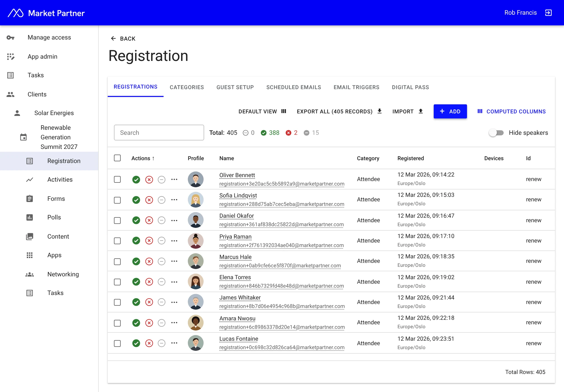Viewport: 564px width, 392px height.
Task: Click the logout icon beside Rob Francis
Action: pyautogui.click(x=548, y=13)
